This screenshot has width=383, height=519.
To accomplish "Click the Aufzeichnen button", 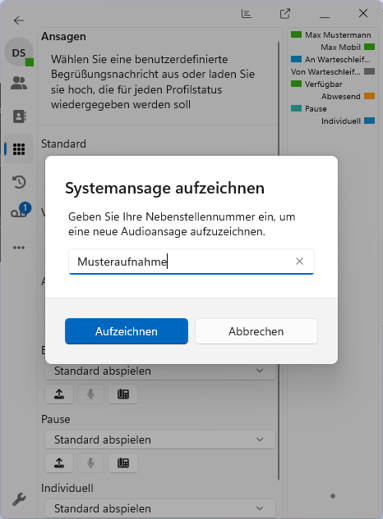I will coord(126,331).
